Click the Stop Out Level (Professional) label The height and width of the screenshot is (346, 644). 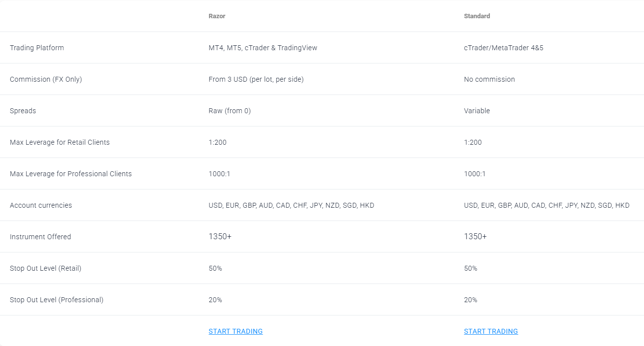[x=57, y=300]
